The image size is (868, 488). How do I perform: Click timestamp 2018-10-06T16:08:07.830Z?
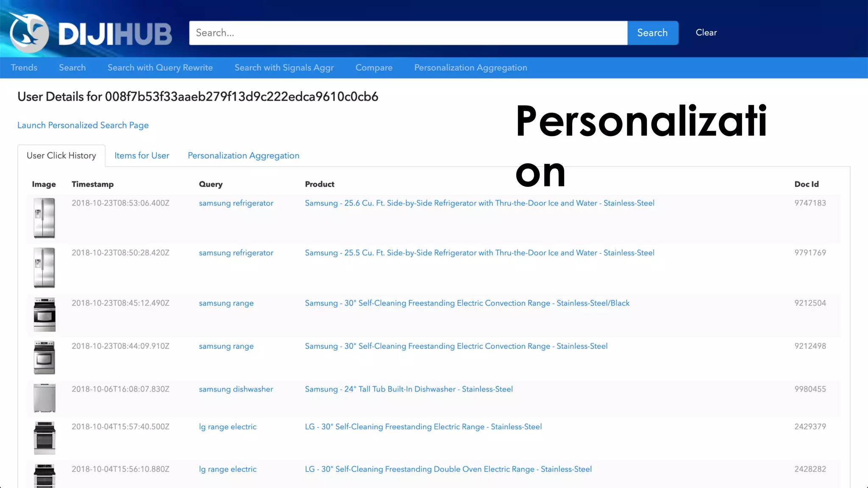(120, 389)
